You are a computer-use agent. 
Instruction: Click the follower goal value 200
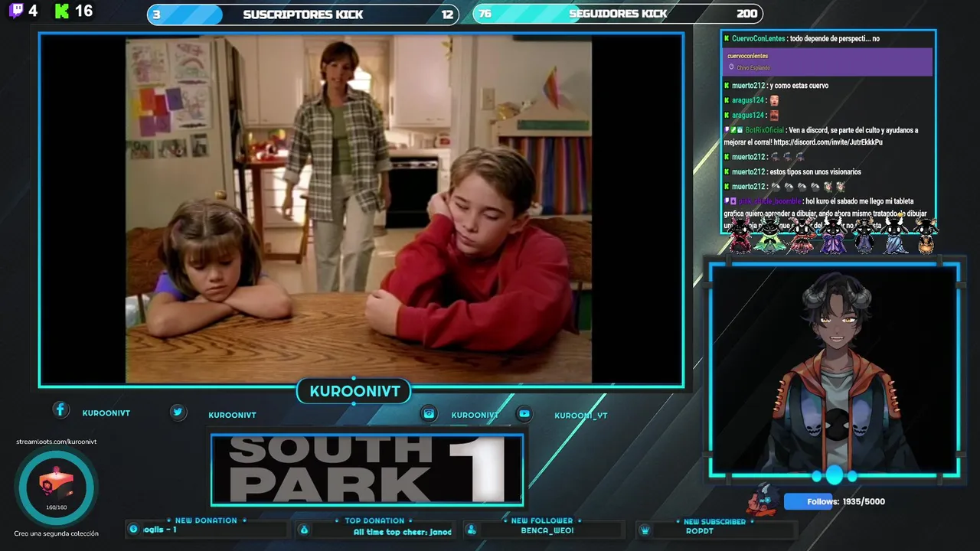(747, 14)
